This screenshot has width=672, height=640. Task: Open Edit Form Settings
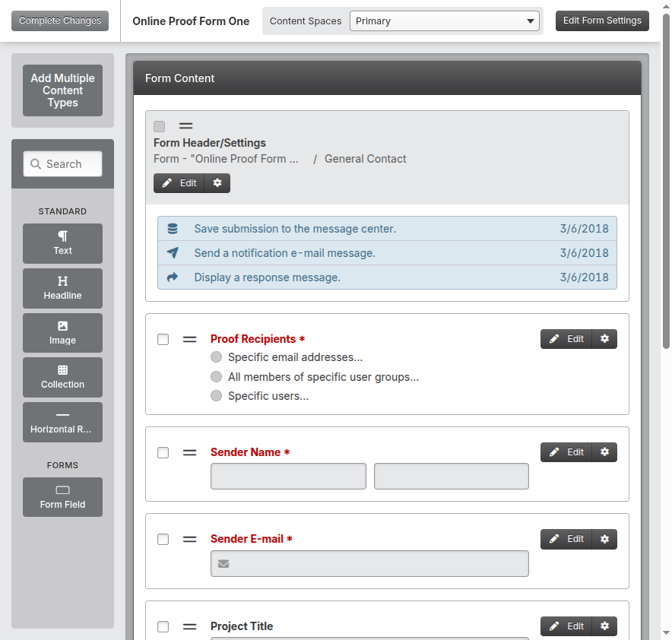602,21
